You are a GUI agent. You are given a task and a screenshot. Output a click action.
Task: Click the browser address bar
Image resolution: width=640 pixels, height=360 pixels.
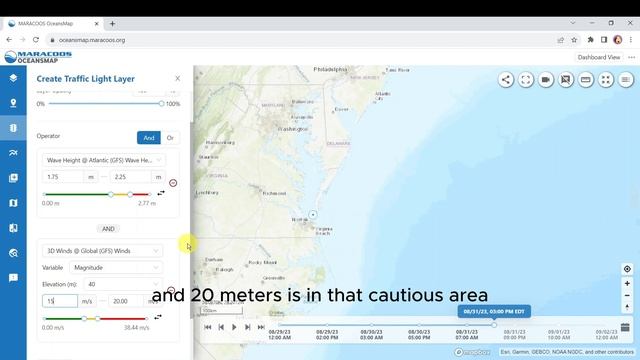click(x=302, y=40)
